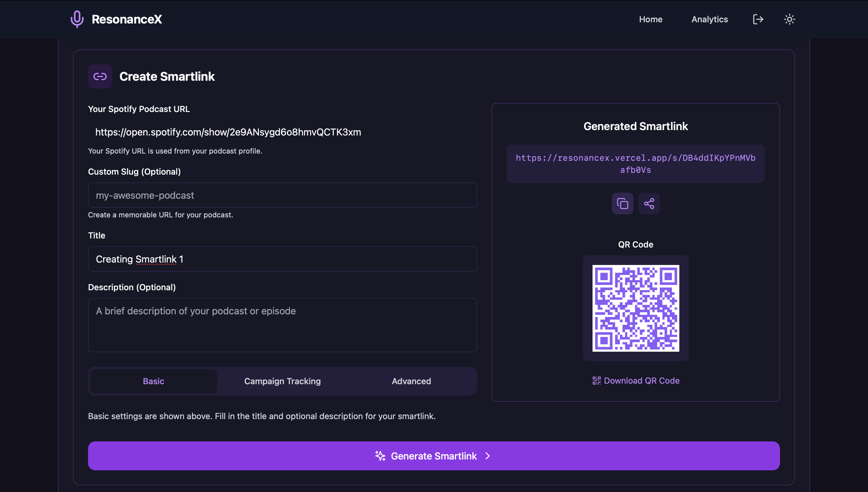This screenshot has height=492, width=868.
Task: Click the ResonanceX brand name
Action: point(127,19)
